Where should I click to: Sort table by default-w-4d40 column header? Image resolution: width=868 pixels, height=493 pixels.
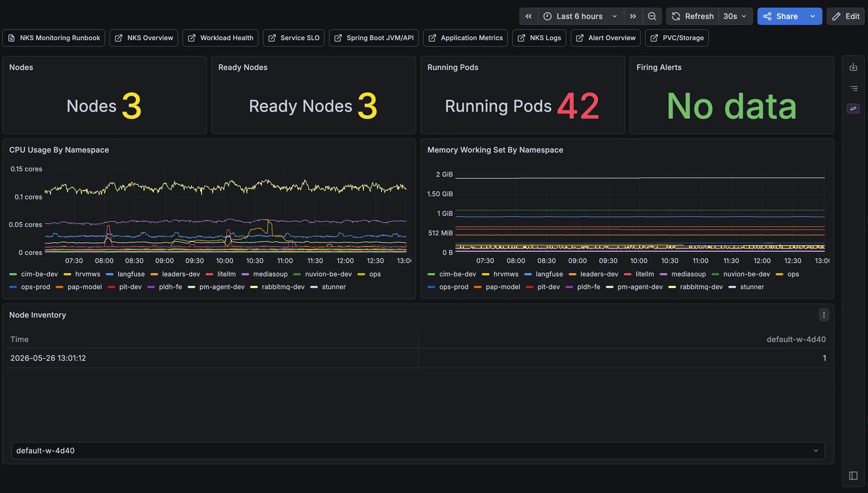tap(796, 340)
